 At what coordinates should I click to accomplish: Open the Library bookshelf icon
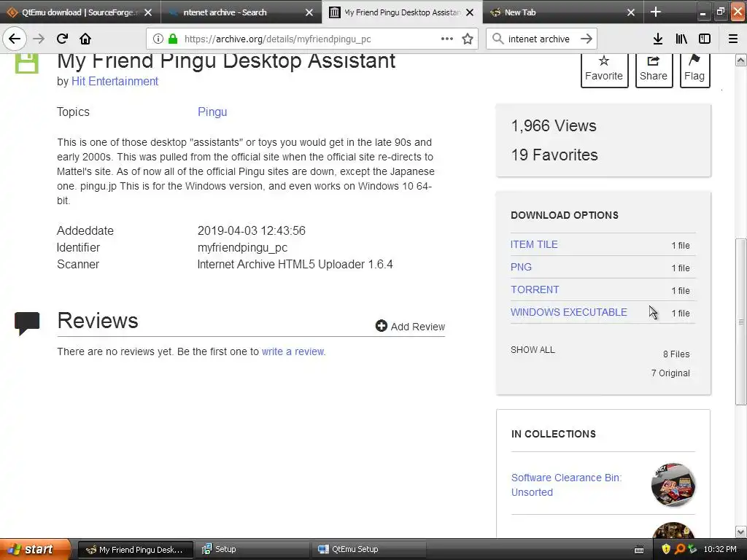point(681,39)
